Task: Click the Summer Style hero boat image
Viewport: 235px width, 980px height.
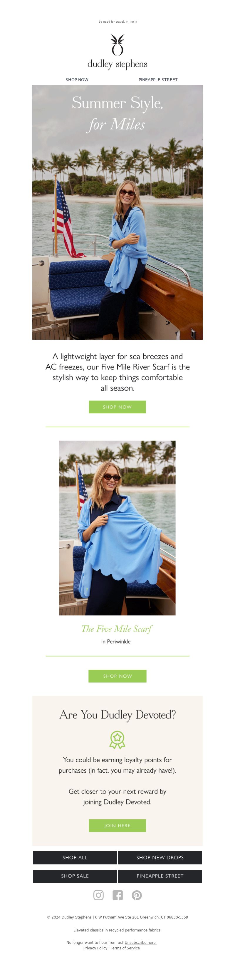Action: 117,212
